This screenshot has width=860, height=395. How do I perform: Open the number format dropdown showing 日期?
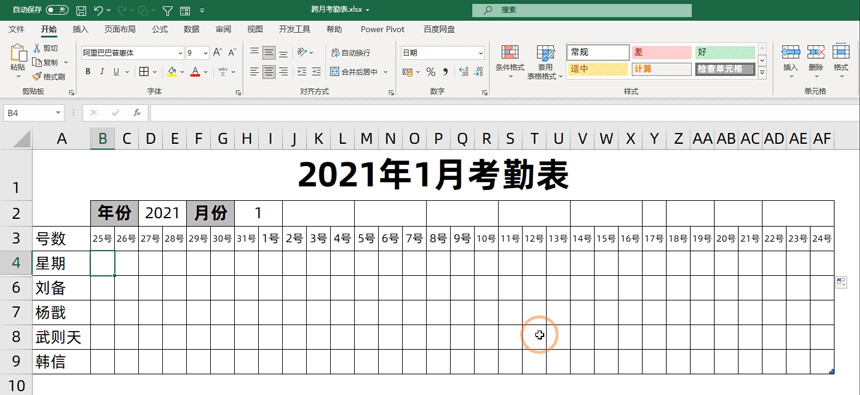(480, 53)
